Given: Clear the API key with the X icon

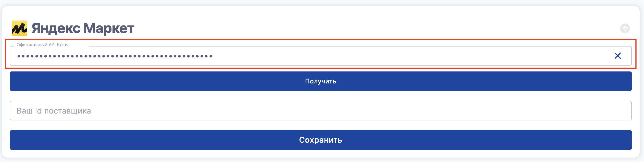Looking at the screenshot, I should coord(617,56).
